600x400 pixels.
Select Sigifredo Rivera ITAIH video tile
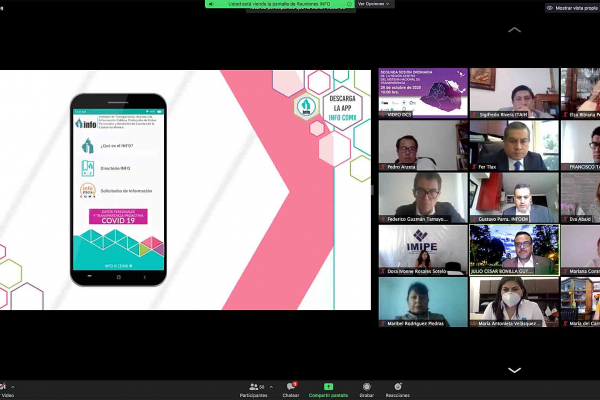(x=514, y=93)
